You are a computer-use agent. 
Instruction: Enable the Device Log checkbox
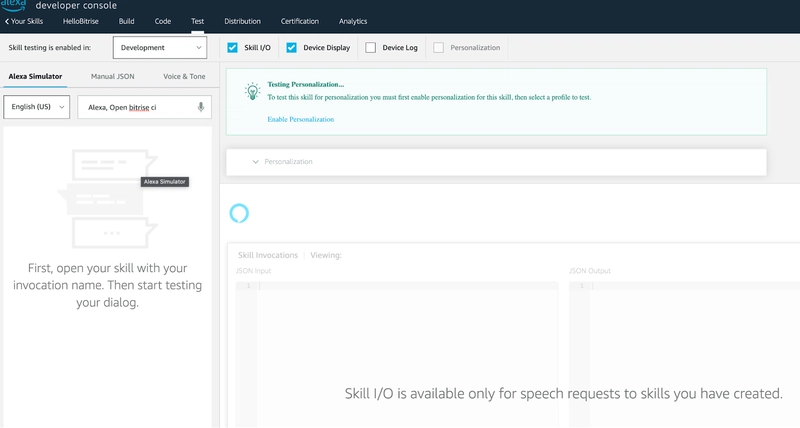370,47
